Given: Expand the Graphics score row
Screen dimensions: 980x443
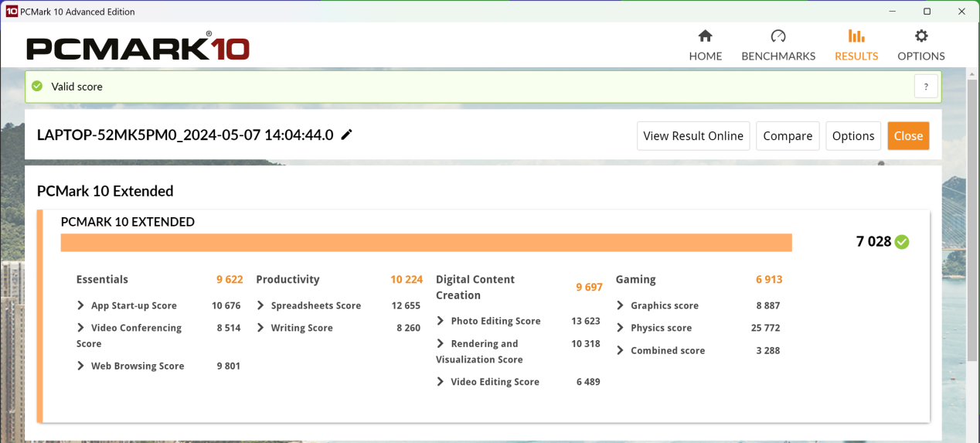Looking at the screenshot, I should (x=621, y=306).
